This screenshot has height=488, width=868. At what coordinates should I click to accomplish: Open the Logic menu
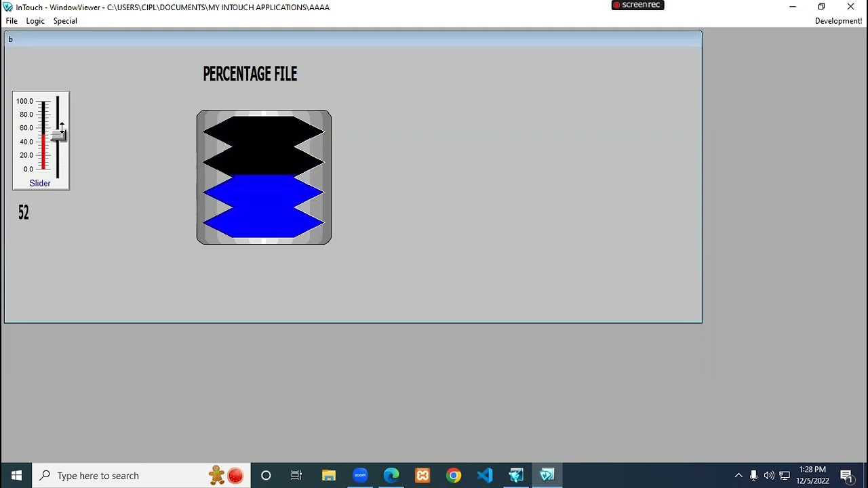[x=35, y=21]
